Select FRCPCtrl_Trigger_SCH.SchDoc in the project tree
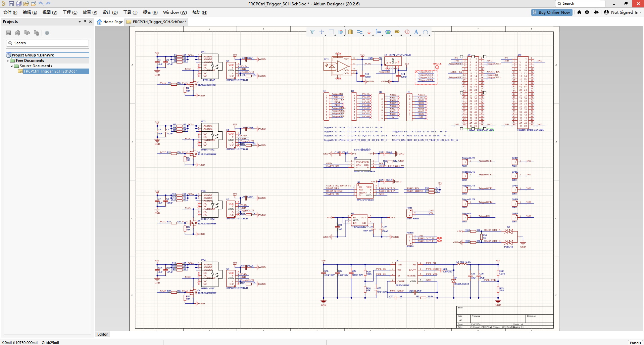 click(50, 71)
